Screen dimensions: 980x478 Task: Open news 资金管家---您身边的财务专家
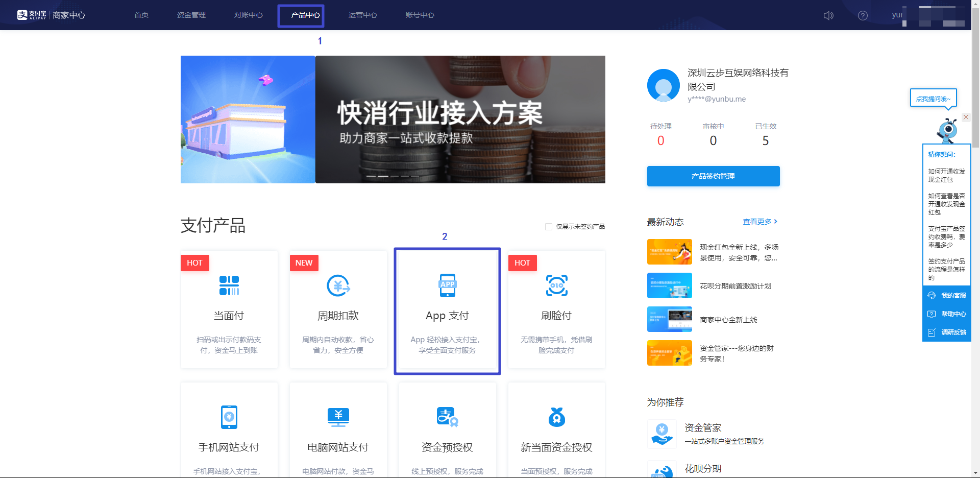[737, 353]
